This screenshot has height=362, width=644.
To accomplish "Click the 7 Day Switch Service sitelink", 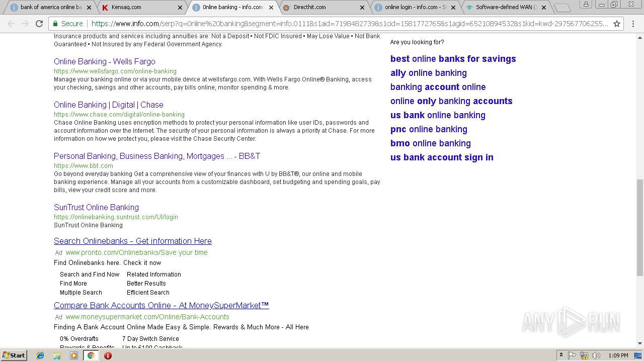I will 150,339.
